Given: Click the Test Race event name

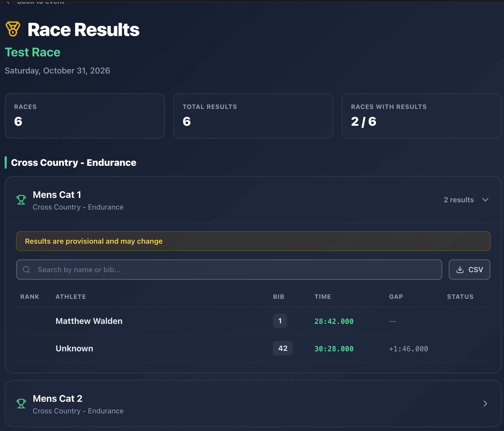Looking at the screenshot, I should (x=33, y=52).
